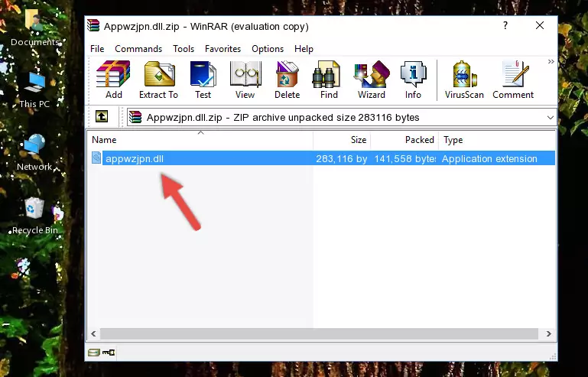Viewport: 588px width, 377px height.
Task: Expand hidden toolbar buttons chevron
Action: [x=551, y=61]
